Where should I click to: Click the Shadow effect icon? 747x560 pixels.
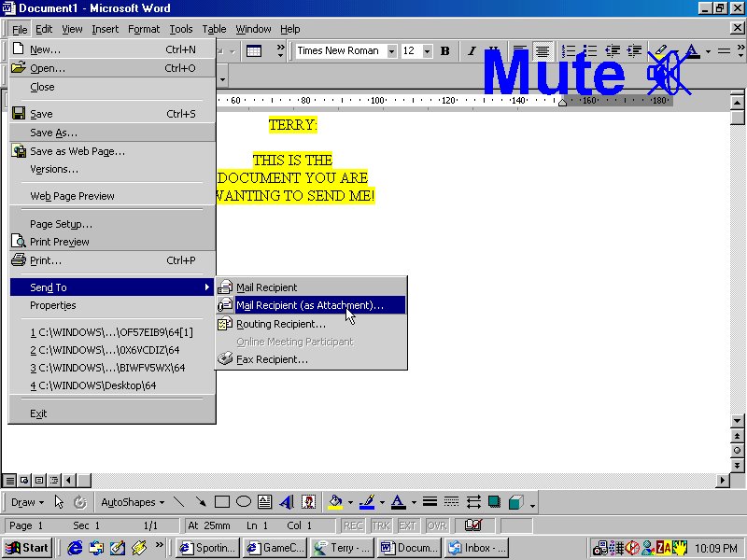click(x=495, y=502)
